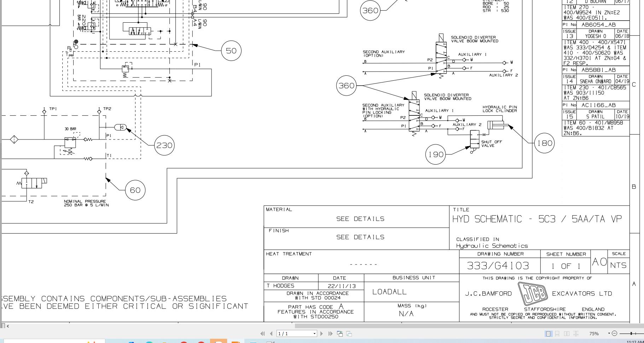
Task: Click the SHUT OFF VALVE label
Action: tap(492, 144)
